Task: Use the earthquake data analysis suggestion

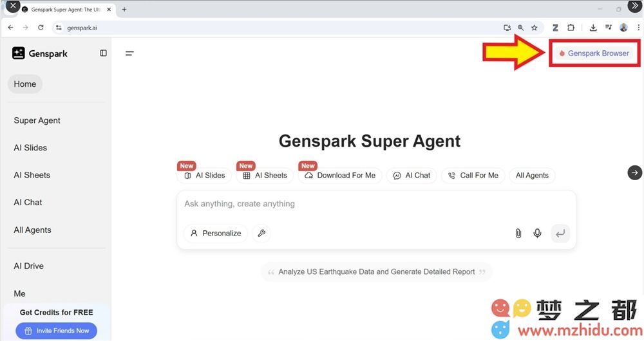Action: click(x=377, y=272)
